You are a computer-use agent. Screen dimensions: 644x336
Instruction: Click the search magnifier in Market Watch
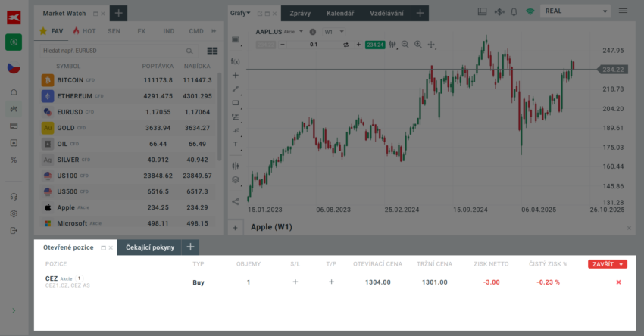tap(189, 51)
